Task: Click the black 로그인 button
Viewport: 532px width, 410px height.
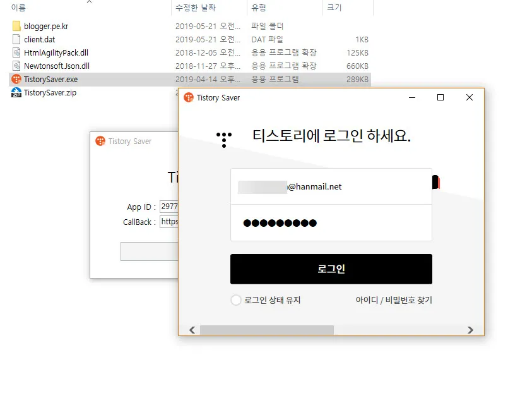Action: click(x=331, y=269)
